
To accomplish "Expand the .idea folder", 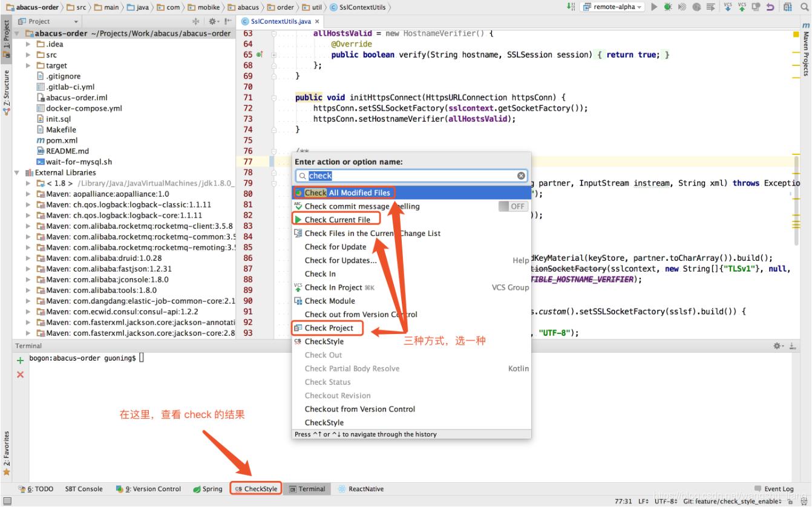I will pyautogui.click(x=28, y=44).
